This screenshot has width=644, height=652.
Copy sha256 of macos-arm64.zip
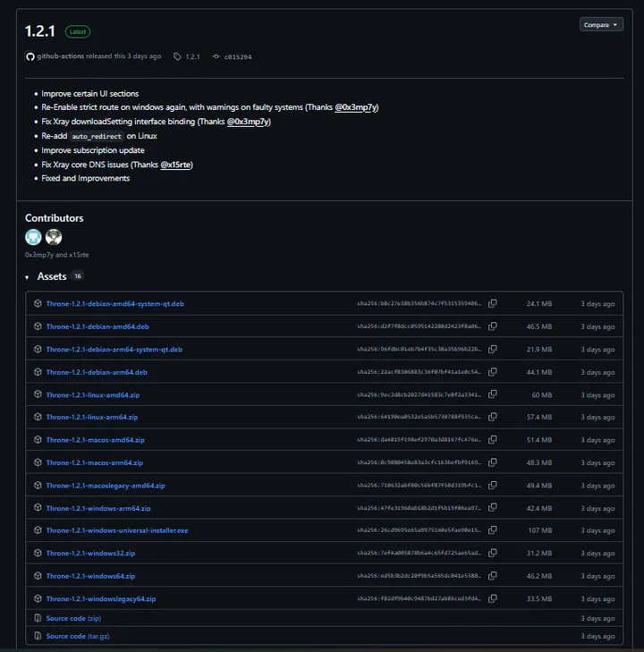click(493, 462)
